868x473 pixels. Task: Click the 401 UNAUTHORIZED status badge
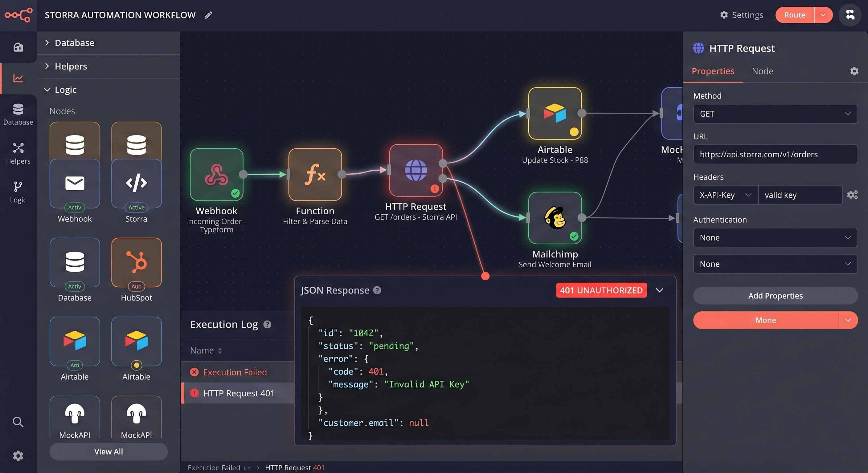(601, 290)
